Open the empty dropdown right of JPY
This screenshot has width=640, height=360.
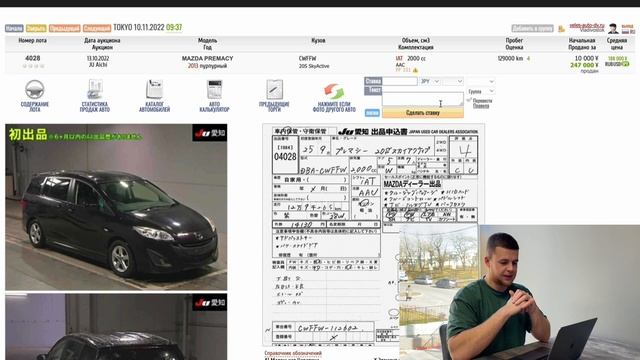click(453, 81)
